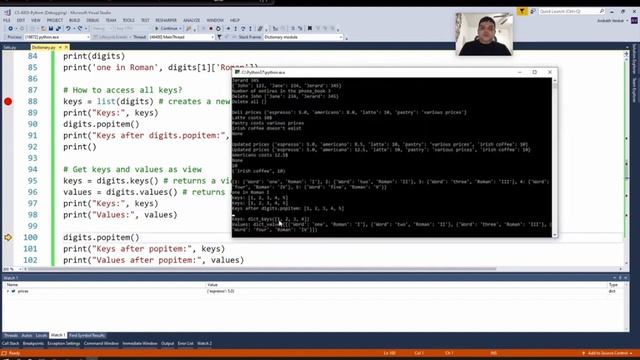Click the Watch Value column header

coord(212,285)
